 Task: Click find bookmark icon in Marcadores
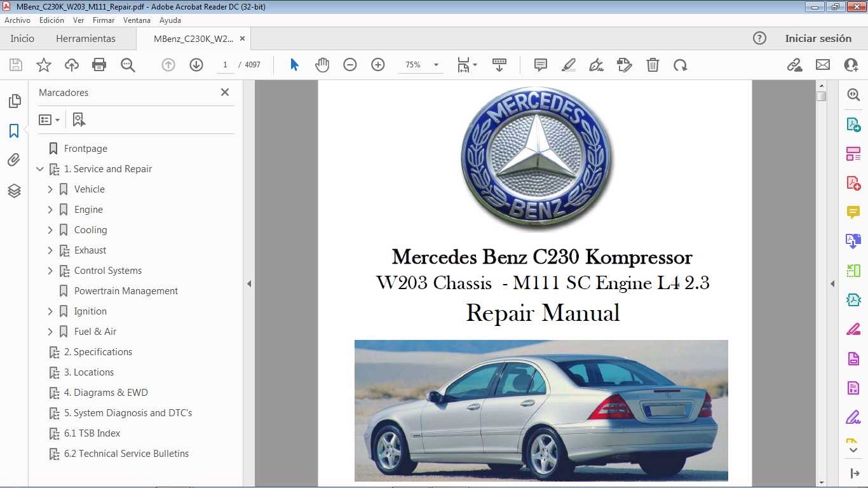(79, 119)
